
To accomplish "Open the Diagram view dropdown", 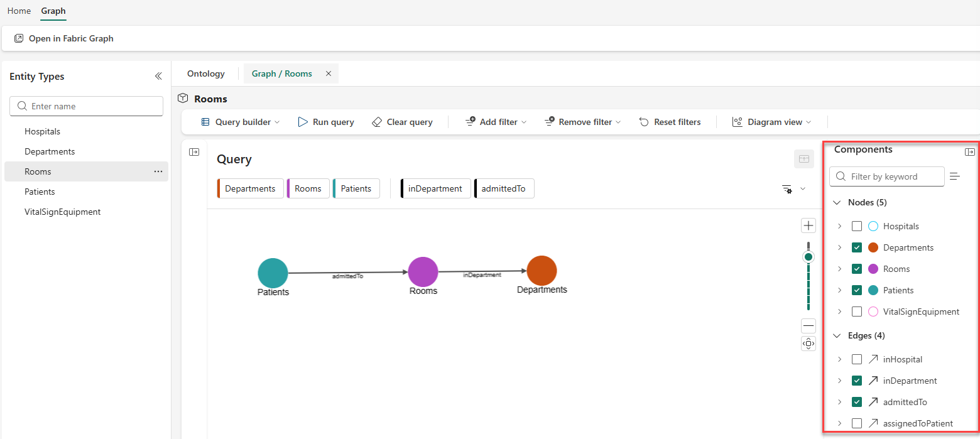I will coord(771,122).
